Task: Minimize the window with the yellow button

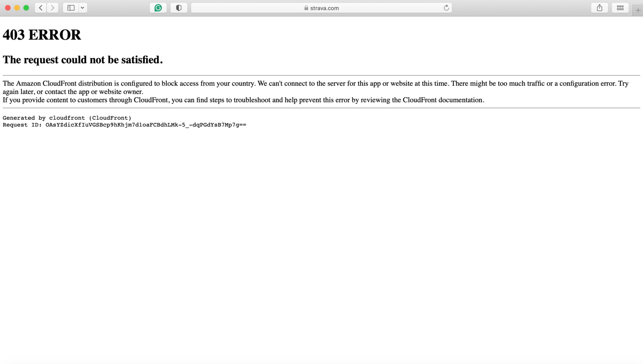Action: coord(17,8)
